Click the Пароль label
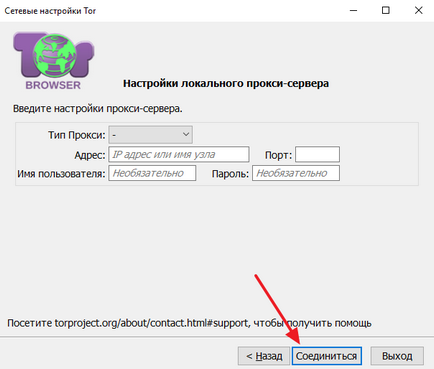 (x=230, y=174)
